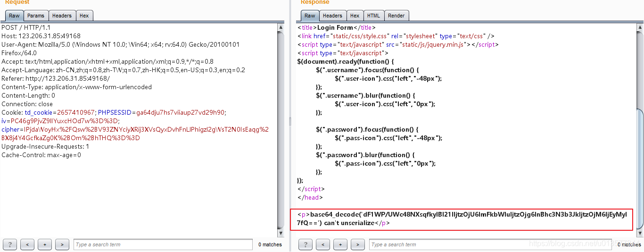Viewport: 644px width, 252px height.
Task: Open the Headers tab in the Request panel
Action: pyautogui.click(x=62, y=16)
